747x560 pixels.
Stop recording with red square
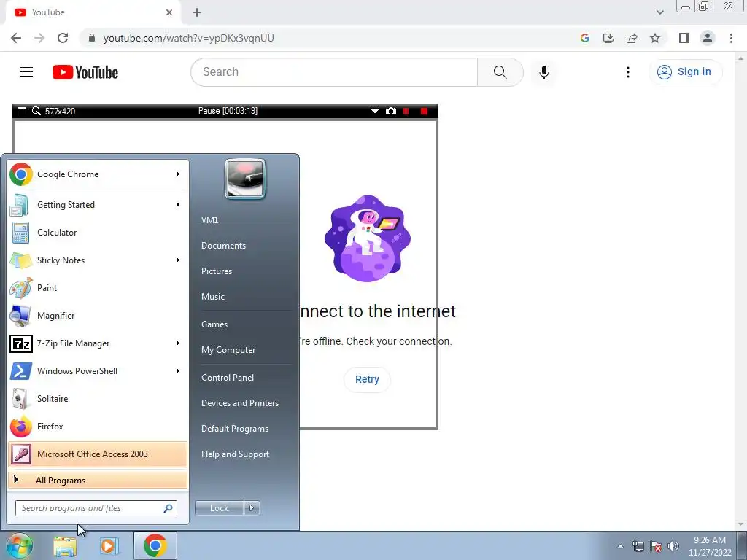tap(424, 111)
